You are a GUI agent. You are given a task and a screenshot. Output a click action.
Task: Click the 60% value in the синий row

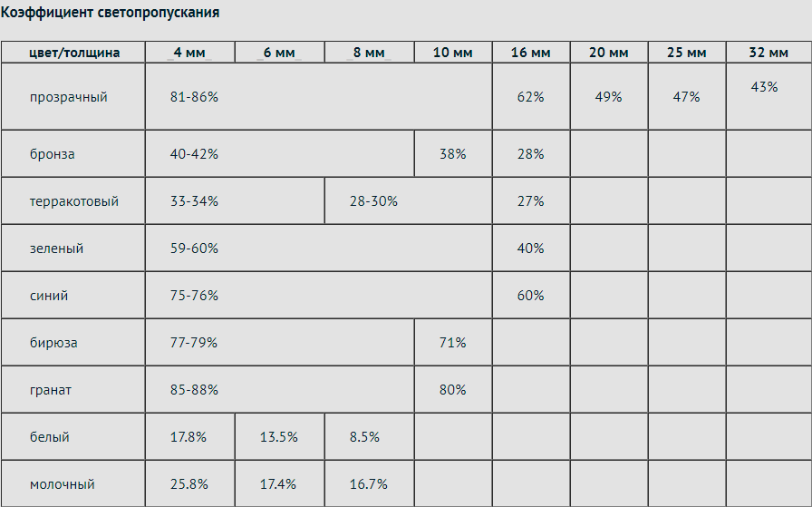[x=530, y=296]
